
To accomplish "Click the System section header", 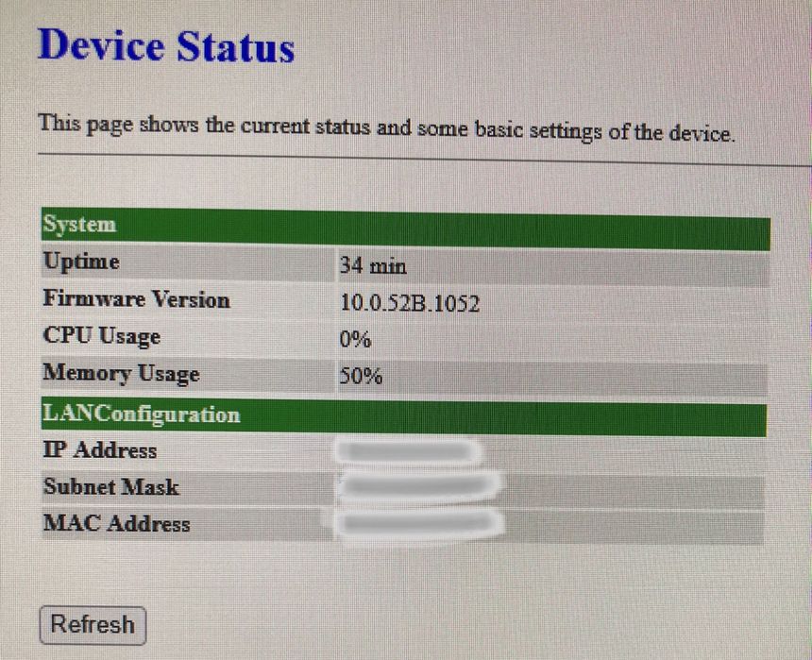I will pyautogui.click(x=405, y=228).
